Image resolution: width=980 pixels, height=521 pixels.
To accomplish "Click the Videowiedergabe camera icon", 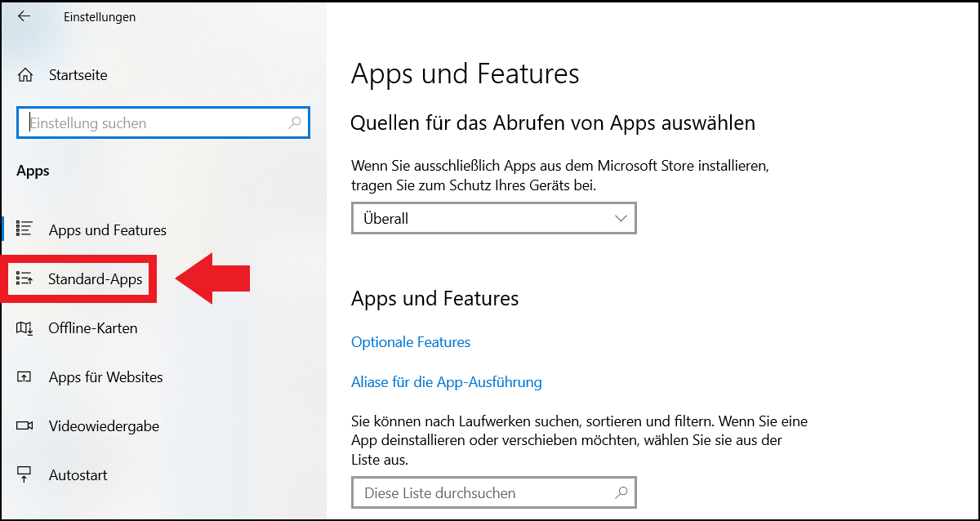I will click(24, 426).
